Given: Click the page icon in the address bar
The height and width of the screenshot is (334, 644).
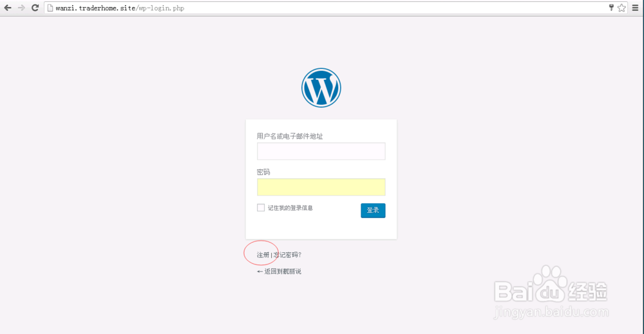Looking at the screenshot, I should click(50, 8).
